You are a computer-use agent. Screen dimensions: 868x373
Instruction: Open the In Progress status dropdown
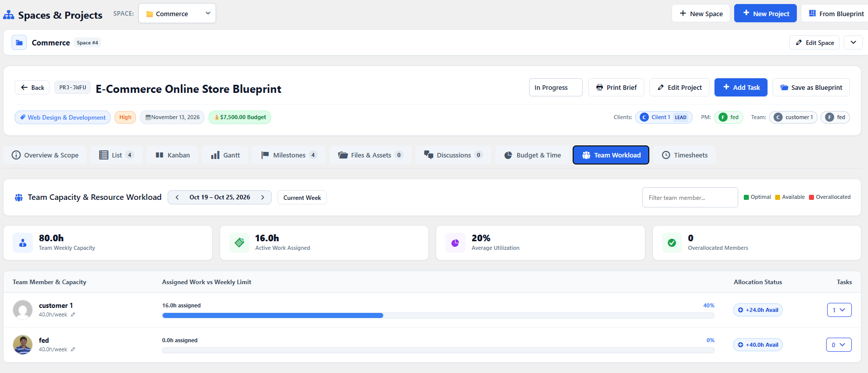coord(555,87)
